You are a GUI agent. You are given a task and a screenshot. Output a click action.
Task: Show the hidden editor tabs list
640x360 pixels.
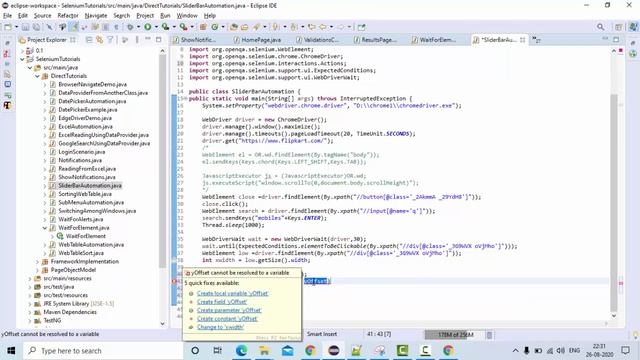[x=536, y=40]
